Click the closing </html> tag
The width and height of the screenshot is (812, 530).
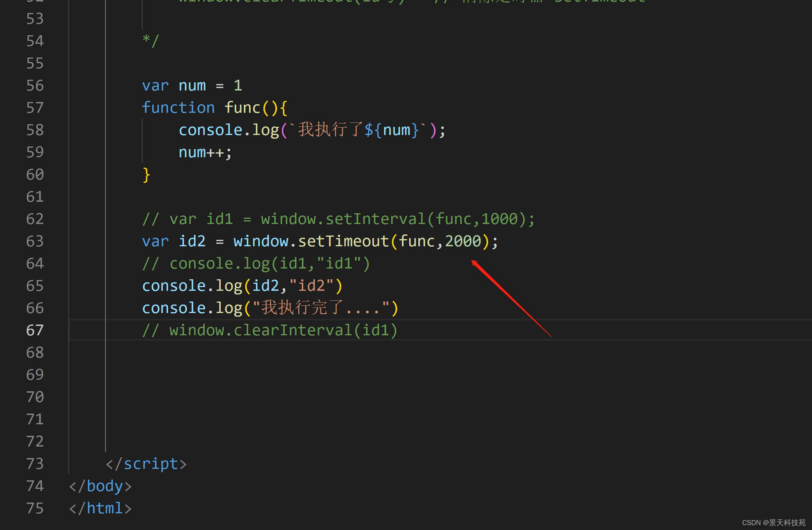point(101,508)
